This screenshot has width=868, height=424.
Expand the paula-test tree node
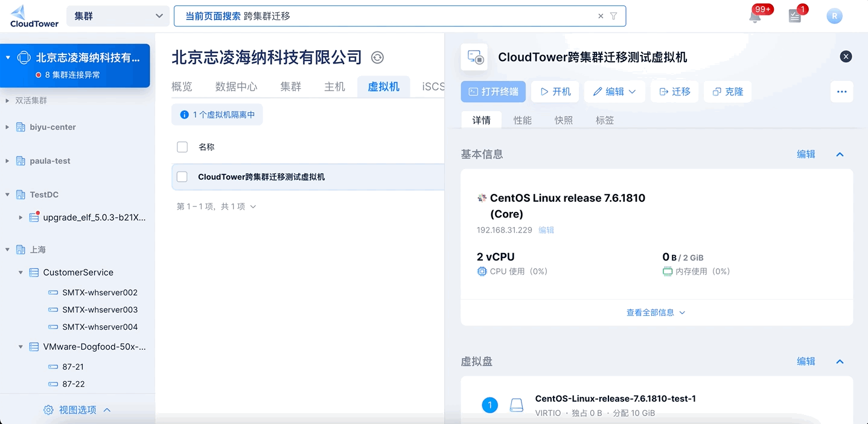point(7,161)
